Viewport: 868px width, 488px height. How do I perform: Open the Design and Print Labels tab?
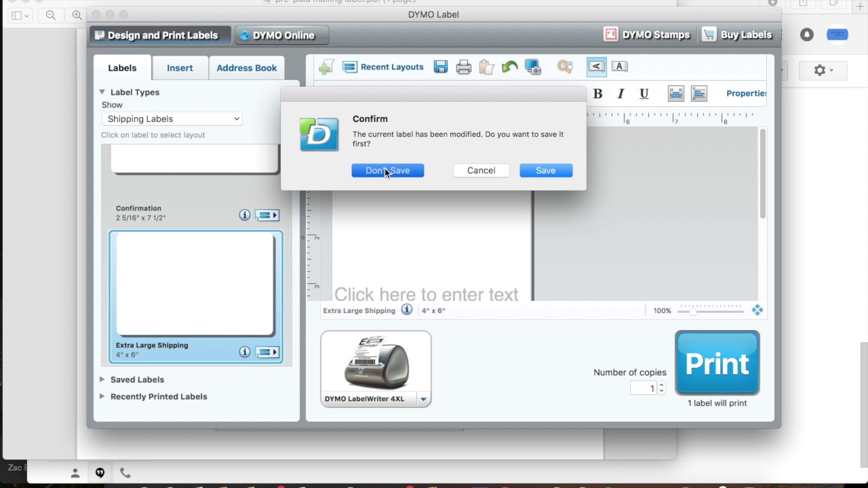[160, 35]
